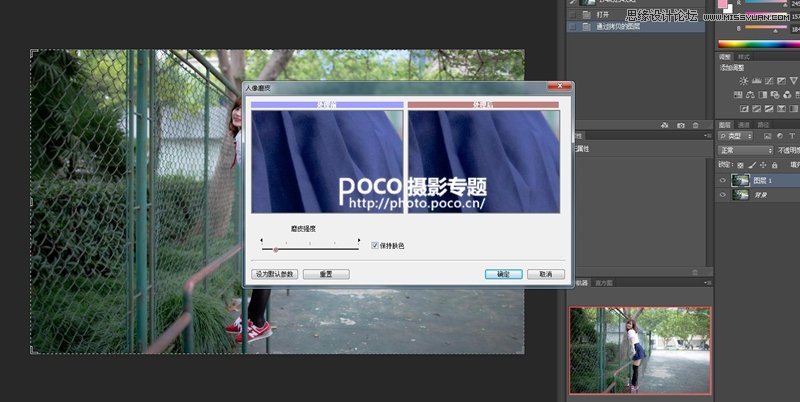Image resolution: width=800 pixels, height=402 pixels.
Task: Click the white background color swatch
Action: coord(729,10)
